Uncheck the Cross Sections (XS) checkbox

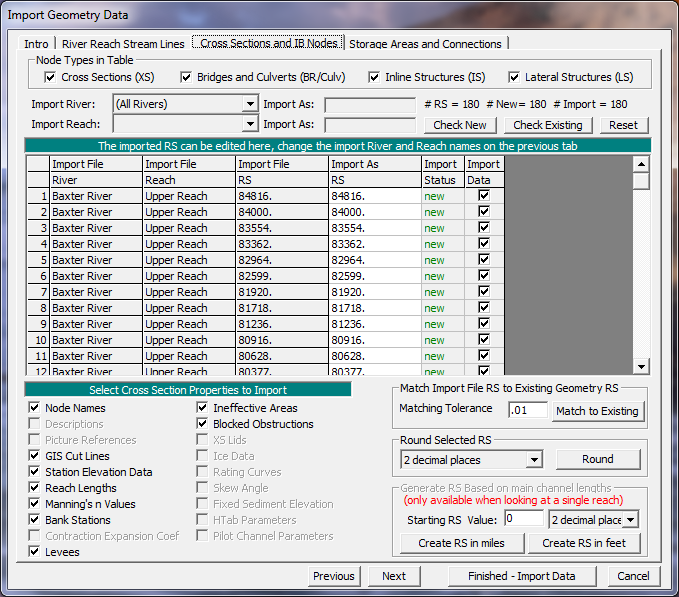coord(50,77)
